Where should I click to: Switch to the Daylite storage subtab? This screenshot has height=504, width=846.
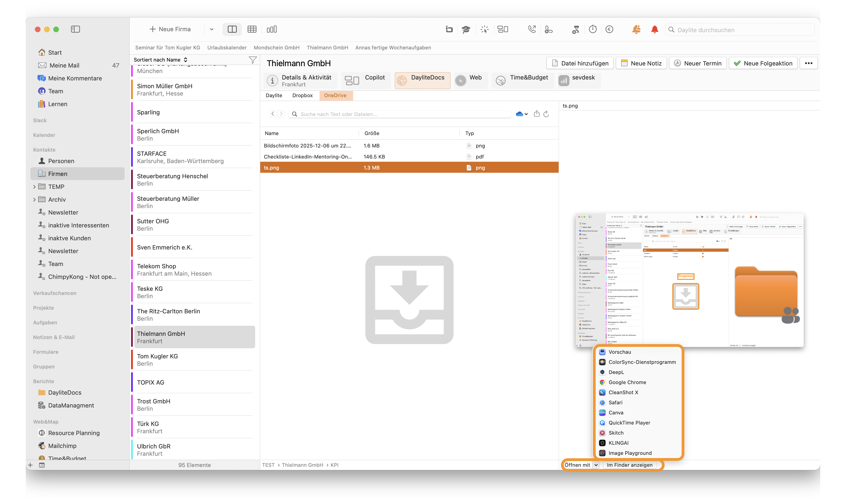274,95
